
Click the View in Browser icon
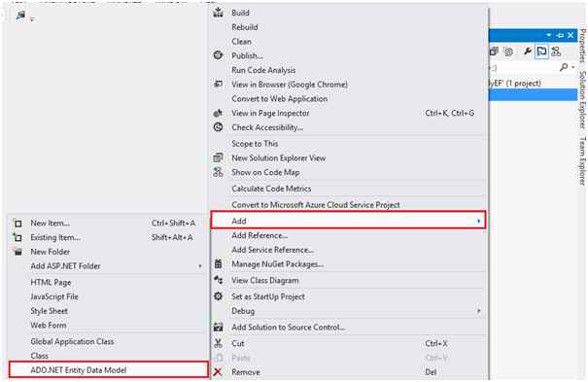(x=218, y=84)
